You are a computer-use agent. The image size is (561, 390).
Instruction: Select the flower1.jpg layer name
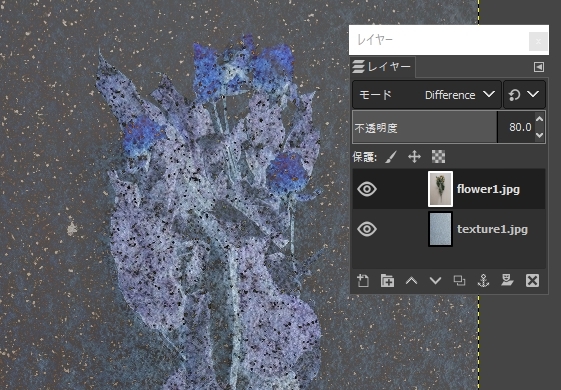pos(488,189)
